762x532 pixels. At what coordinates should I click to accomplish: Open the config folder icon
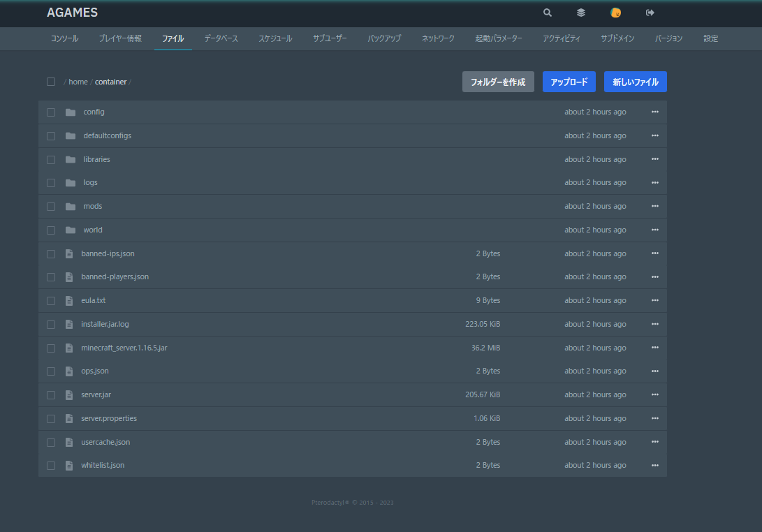70,112
